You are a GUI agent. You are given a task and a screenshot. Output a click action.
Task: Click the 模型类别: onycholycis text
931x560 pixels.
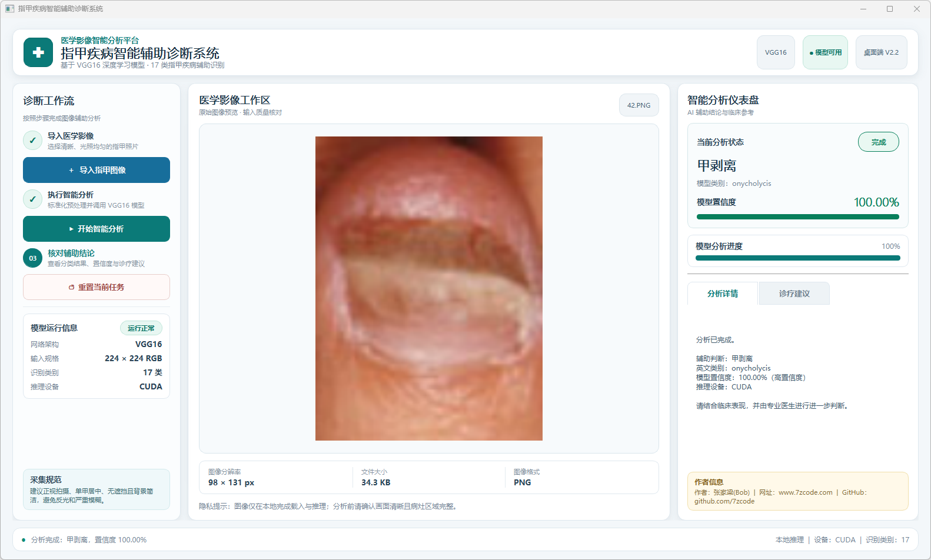[x=734, y=184]
